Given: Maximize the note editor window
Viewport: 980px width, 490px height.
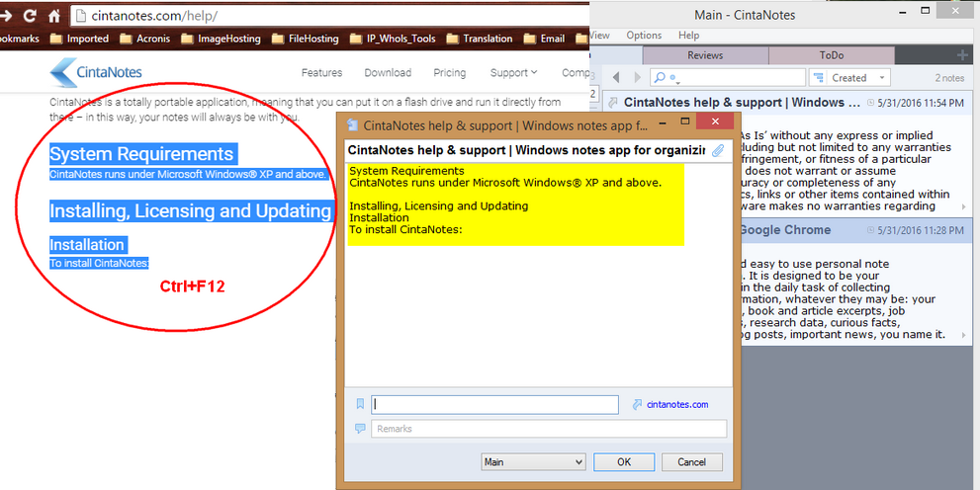Looking at the screenshot, I should point(685,122).
